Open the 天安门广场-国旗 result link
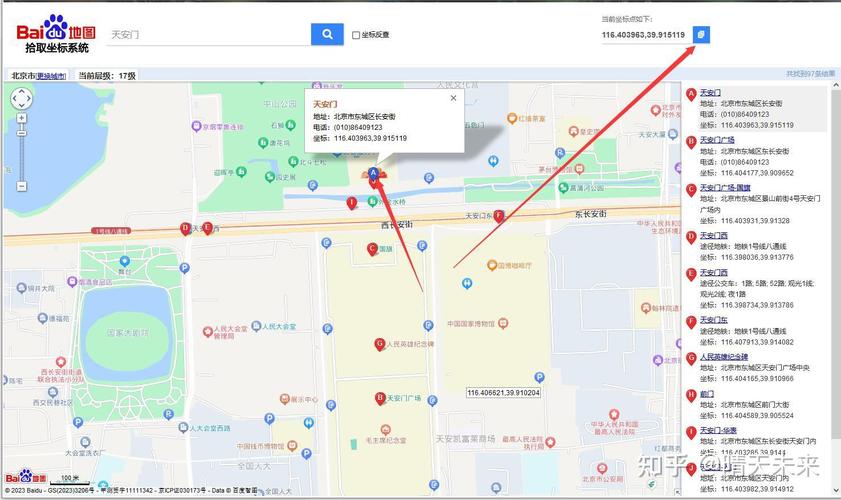841x500 pixels. [725, 188]
